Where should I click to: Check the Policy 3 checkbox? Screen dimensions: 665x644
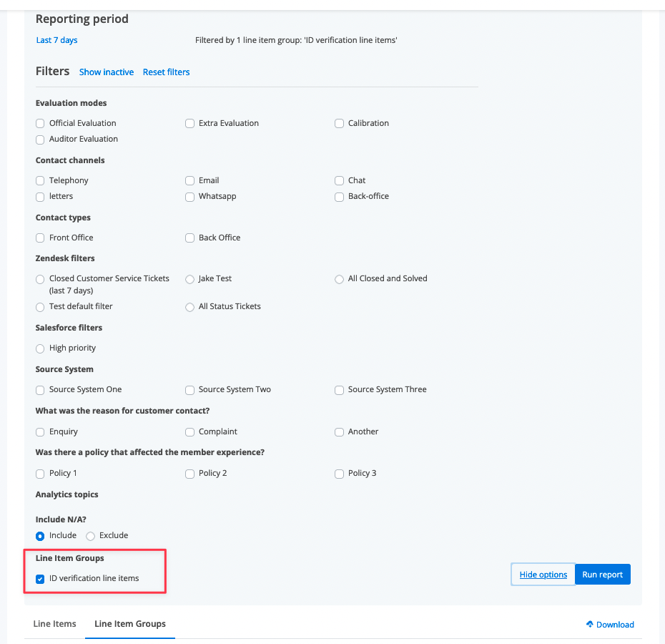pyautogui.click(x=339, y=474)
